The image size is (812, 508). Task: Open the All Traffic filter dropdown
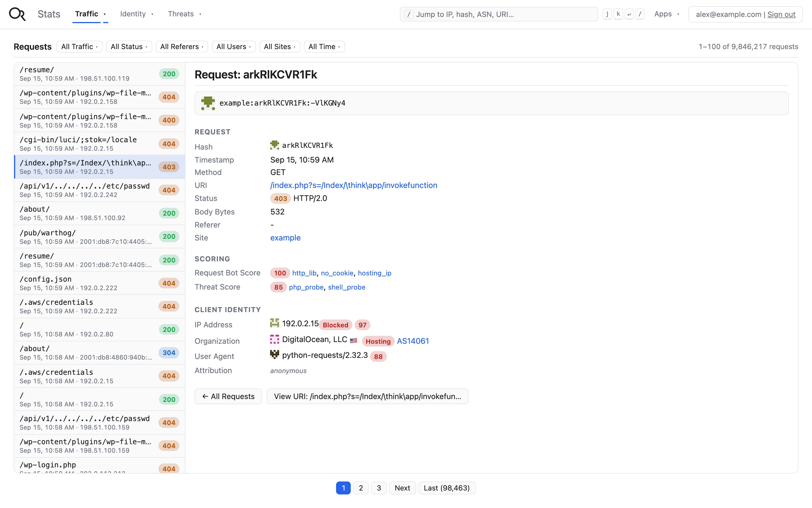point(80,47)
